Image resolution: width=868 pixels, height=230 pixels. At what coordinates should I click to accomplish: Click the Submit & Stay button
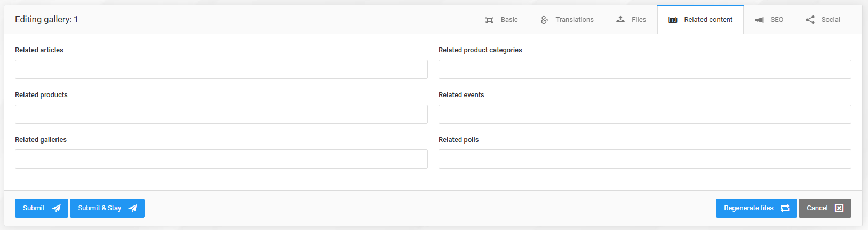click(107, 208)
